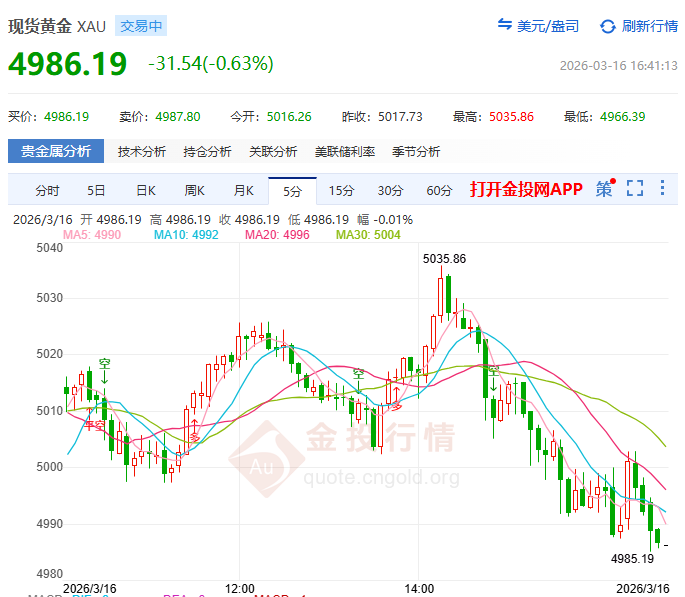Click the change value -31.54(-0.63%)
Screen dimensions: 685x597
(211, 64)
